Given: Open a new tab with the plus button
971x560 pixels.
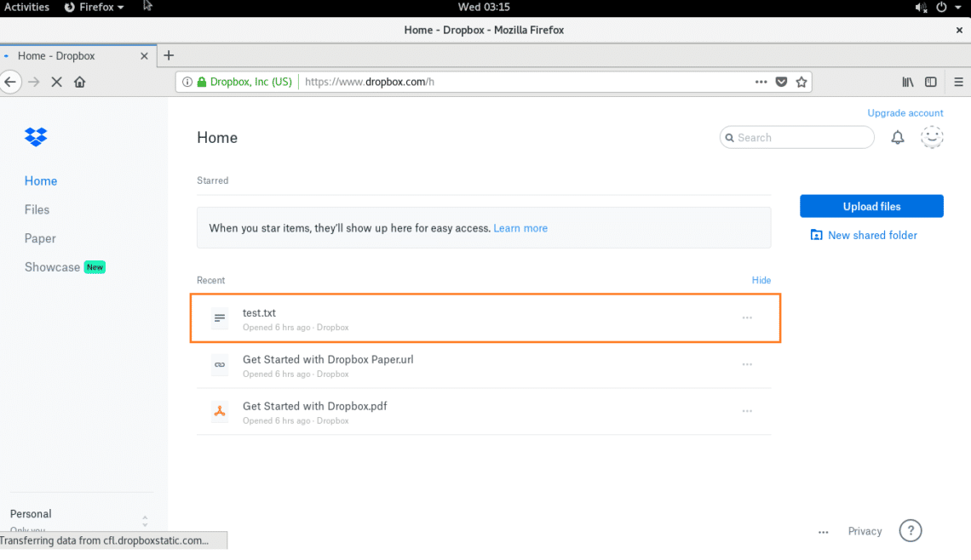Looking at the screenshot, I should (169, 55).
